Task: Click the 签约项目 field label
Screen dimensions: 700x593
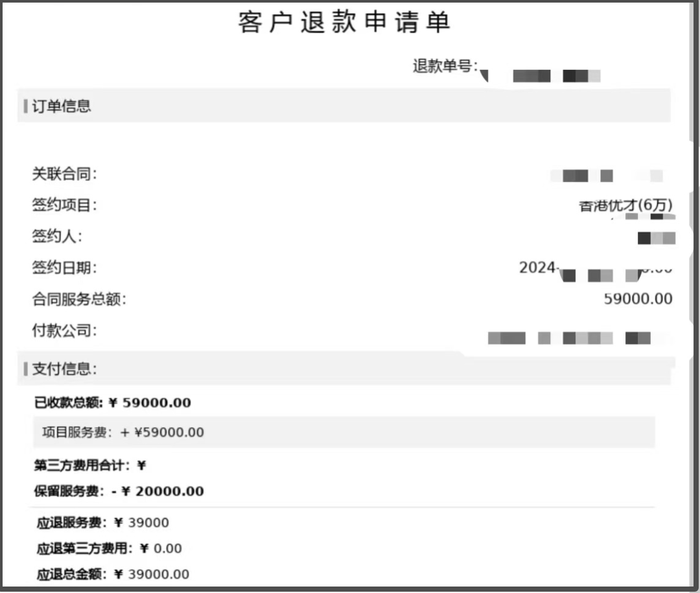Action: click(65, 205)
